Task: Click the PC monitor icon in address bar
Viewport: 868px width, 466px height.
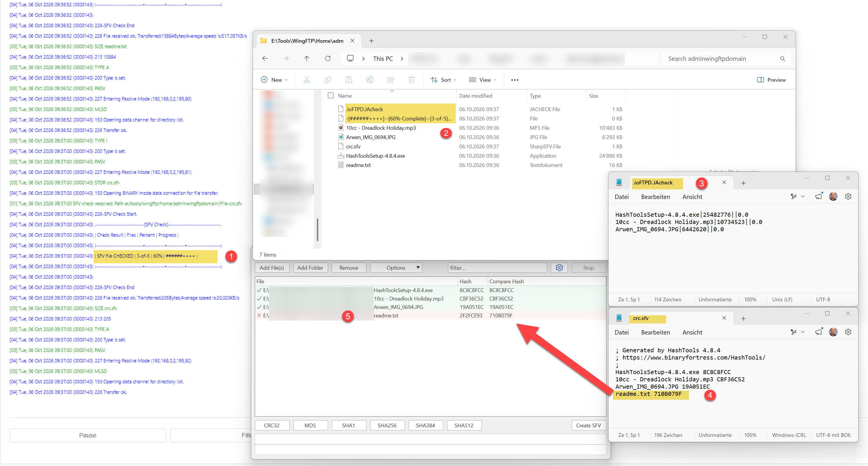Action: tap(350, 58)
